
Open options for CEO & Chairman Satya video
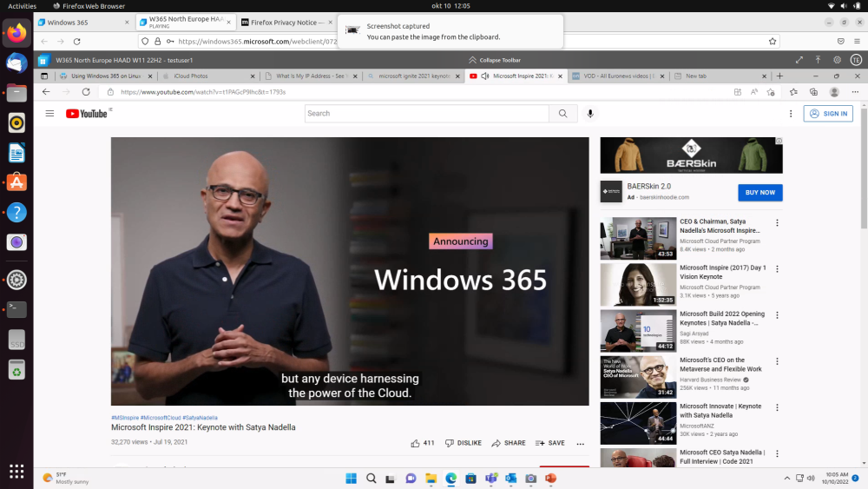pos(777,223)
